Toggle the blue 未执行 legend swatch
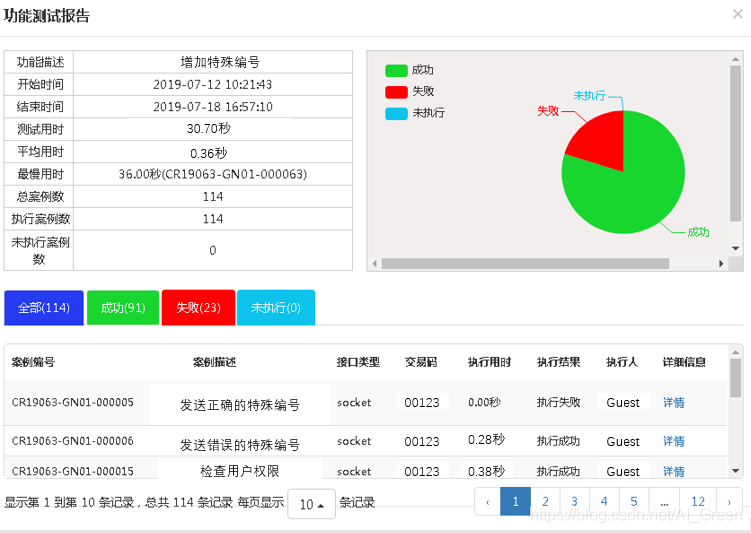Image resolution: width=751 pixels, height=533 pixels. click(396, 113)
